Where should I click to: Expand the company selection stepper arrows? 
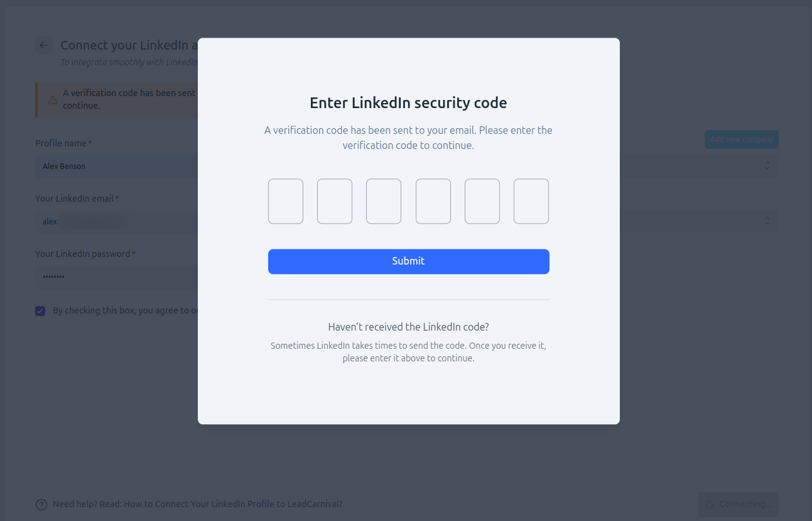pos(767,165)
